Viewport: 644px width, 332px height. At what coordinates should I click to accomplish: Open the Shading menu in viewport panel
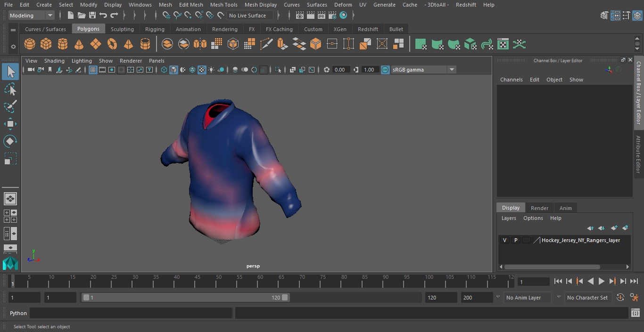[x=54, y=61]
